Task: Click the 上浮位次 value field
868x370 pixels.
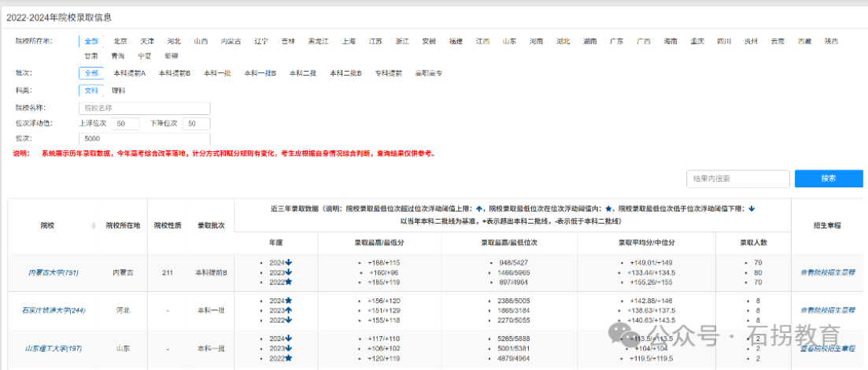Action: pyautogui.click(x=126, y=124)
